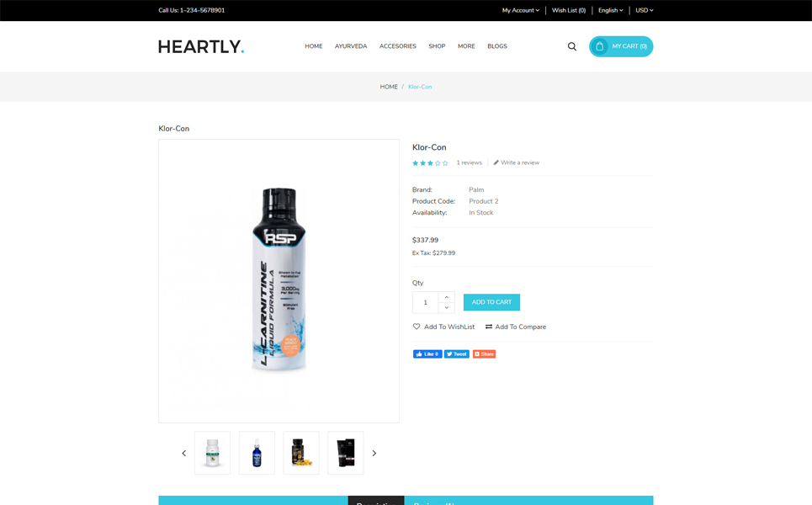Expand the My Account dropdown
Image resolution: width=812 pixels, height=505 pixels.
click(x=521, y=10)
